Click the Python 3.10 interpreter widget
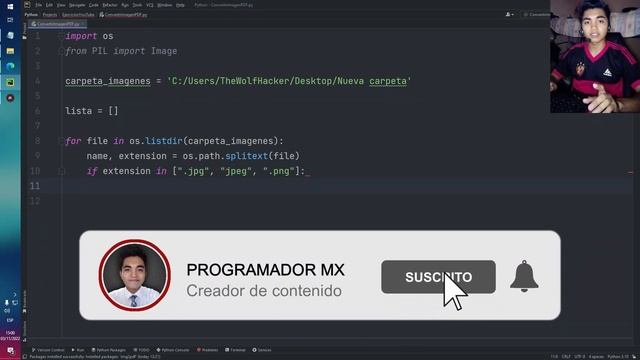 618,357
